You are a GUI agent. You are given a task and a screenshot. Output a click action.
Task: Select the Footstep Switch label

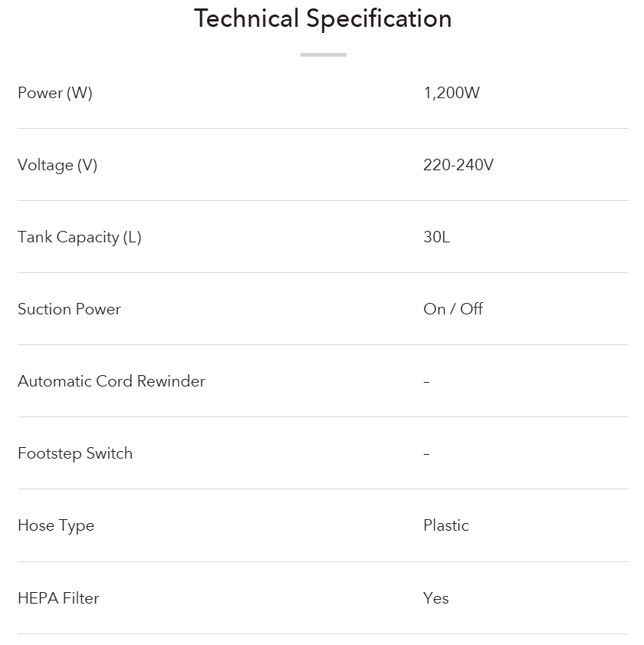click(x=75, y=453)
